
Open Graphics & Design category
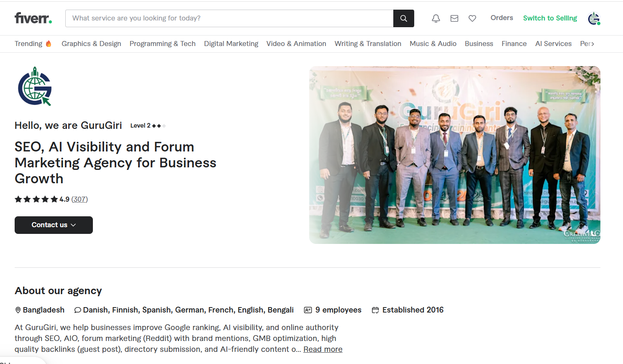coord(91,44)
